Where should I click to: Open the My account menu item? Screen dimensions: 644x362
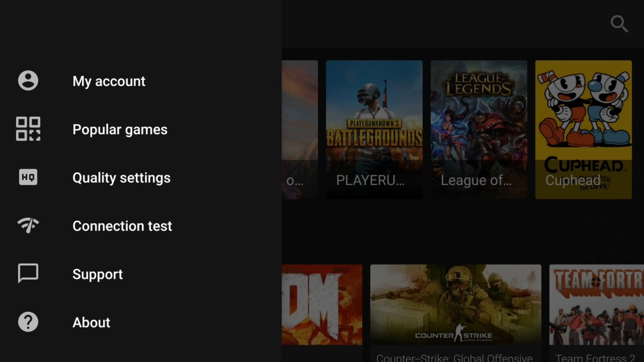click(141, 81)
